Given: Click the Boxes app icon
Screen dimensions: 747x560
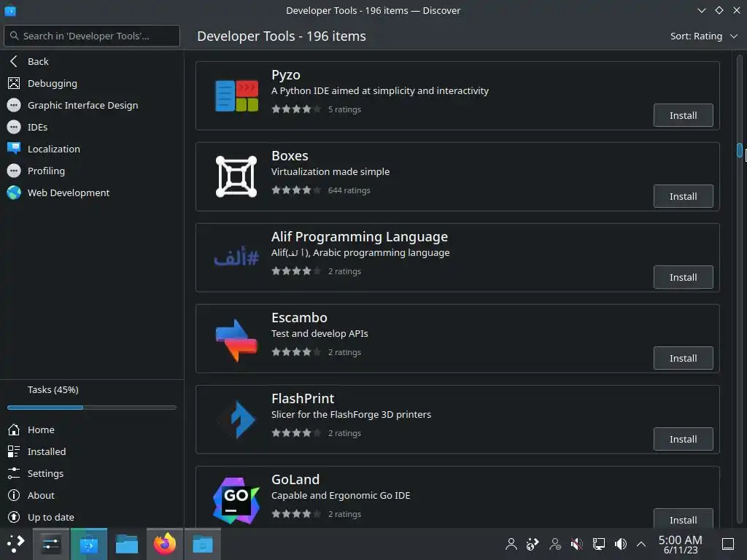Looking at the screenshot, I should pyautogui.click(x=236, y=176).
